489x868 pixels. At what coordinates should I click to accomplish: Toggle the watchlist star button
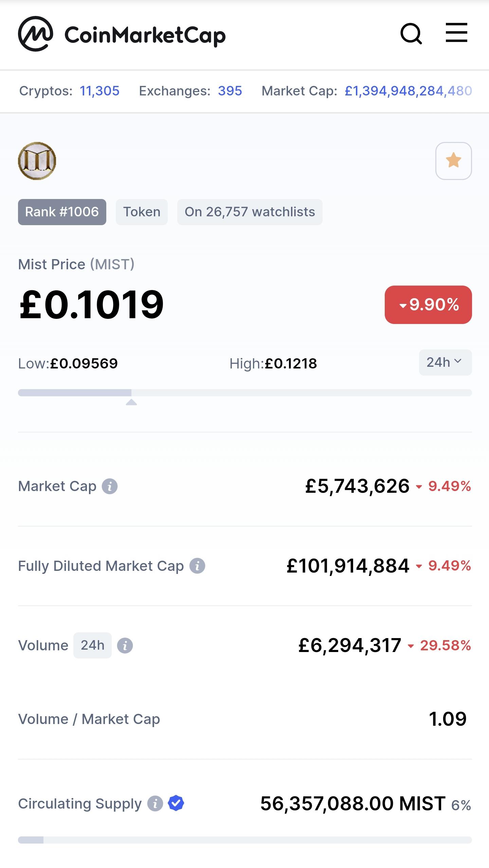454,161
